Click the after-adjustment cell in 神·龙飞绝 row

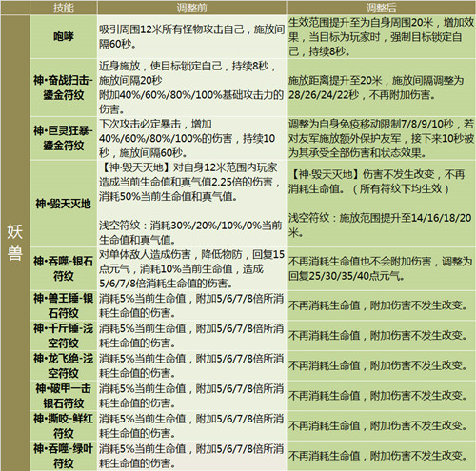[x=381, y=365]
